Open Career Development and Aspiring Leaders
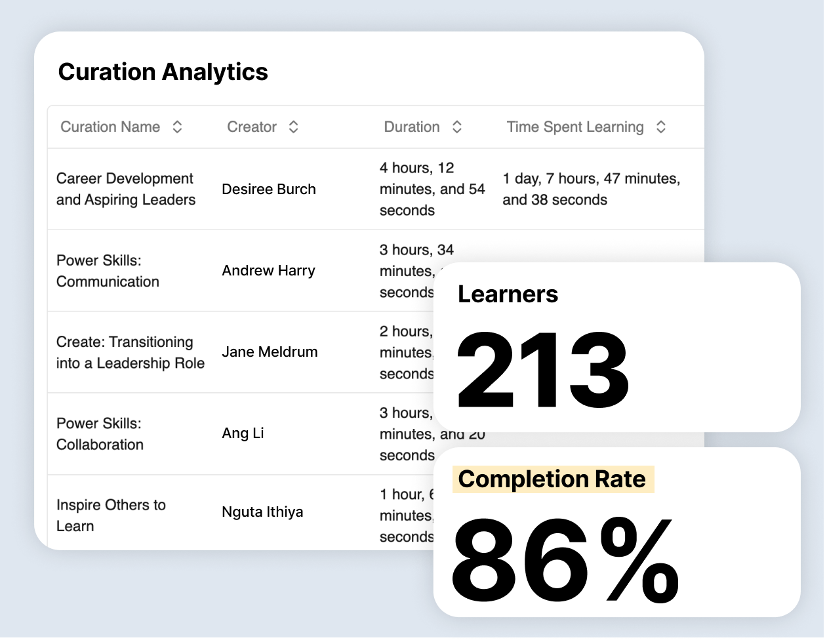The width and height of the screenshot is (827, 644). (125, 189)
